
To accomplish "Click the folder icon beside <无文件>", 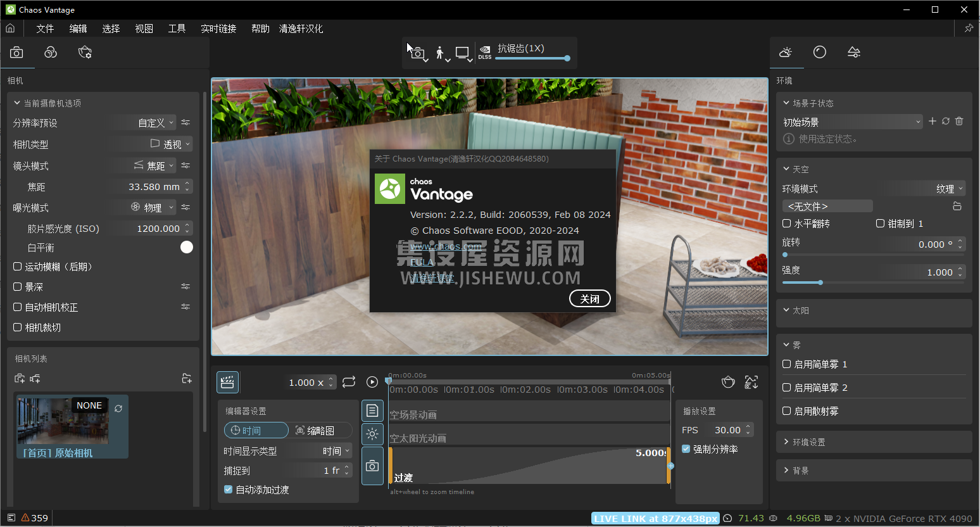I will click(x=957, y=206).
